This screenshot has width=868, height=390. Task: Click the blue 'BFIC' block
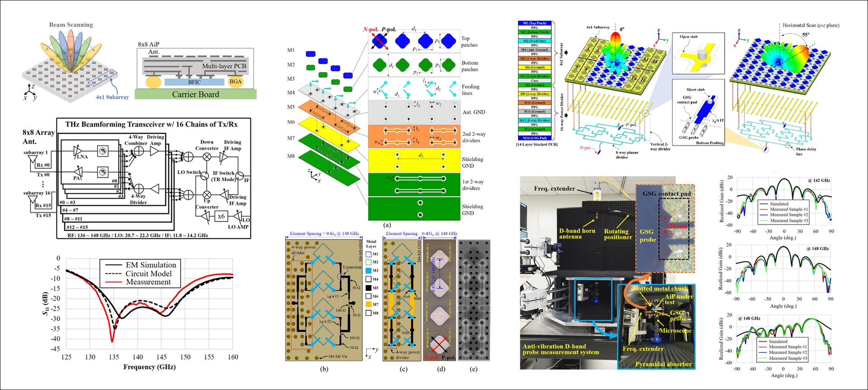tap(194, 82)
